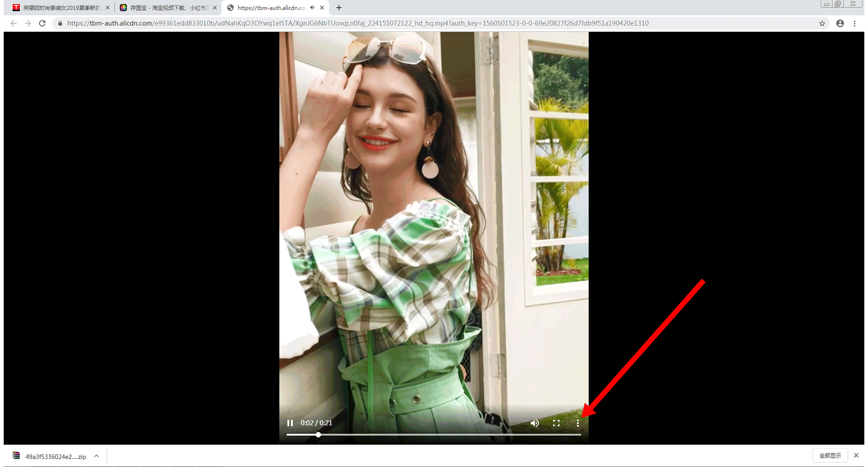Switch to the 存图宝 tab
Image resolution: width=868 pixels, height=467 pixels.
tap(165, 8)
